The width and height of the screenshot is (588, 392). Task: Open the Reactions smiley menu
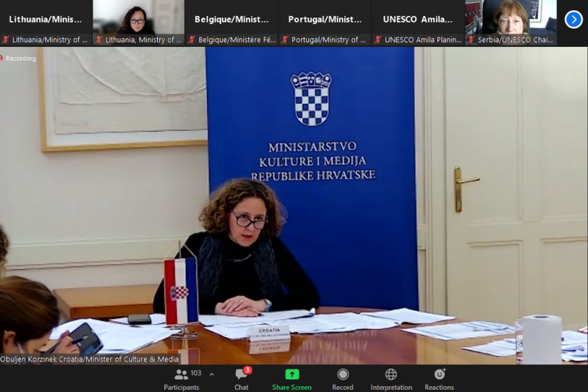tap(439, 380)
